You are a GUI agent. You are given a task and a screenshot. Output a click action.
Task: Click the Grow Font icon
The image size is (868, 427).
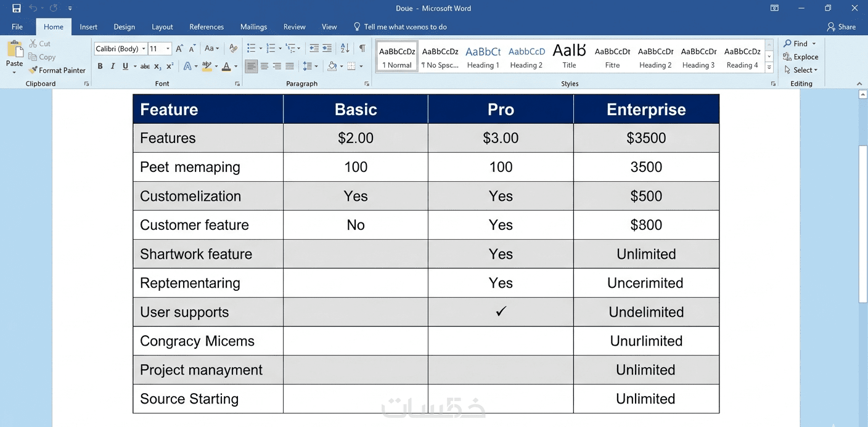pyautogui.click(x=179, y=48)
